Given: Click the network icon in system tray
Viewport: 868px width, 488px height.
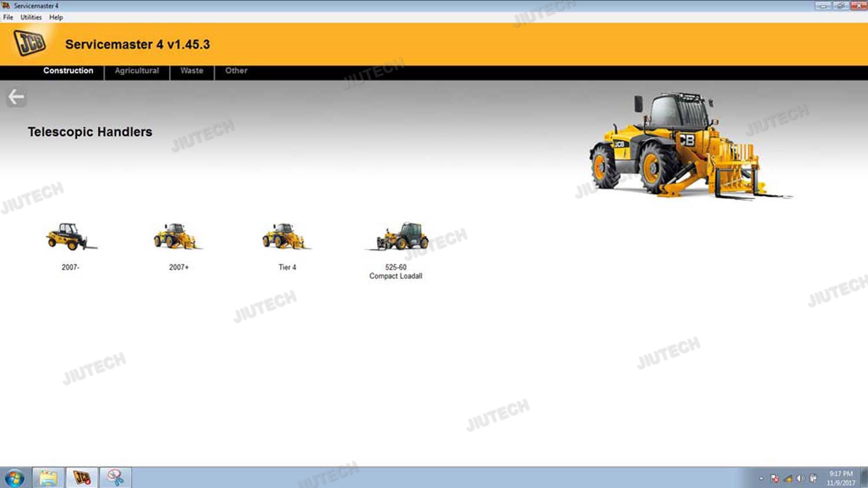Looking at the screenshot, I should [x=788, y=479].
